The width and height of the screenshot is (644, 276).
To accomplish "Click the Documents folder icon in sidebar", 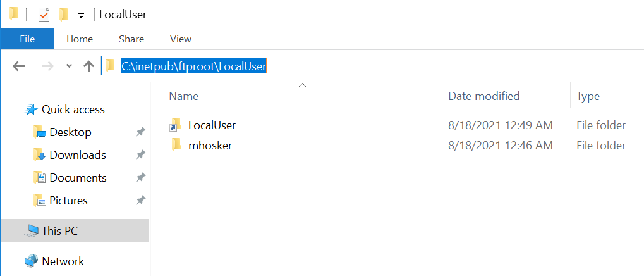I will point(39,178).
